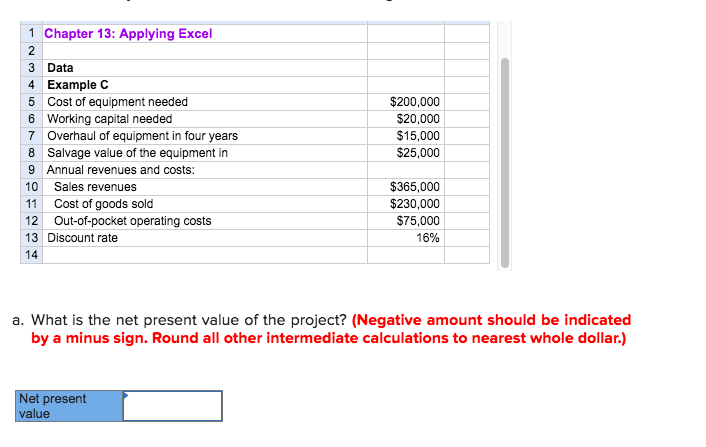Select row header 5
The image size is (706, 447).
point(32,102)
